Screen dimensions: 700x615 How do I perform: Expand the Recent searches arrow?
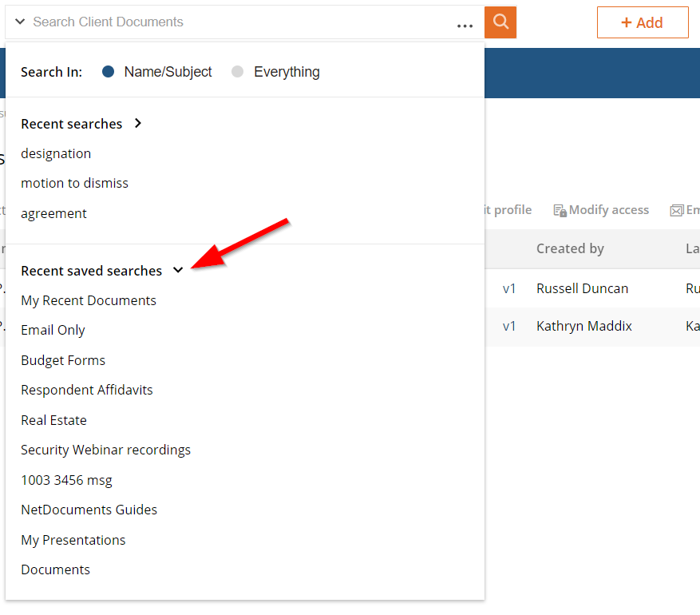[138, 123]
